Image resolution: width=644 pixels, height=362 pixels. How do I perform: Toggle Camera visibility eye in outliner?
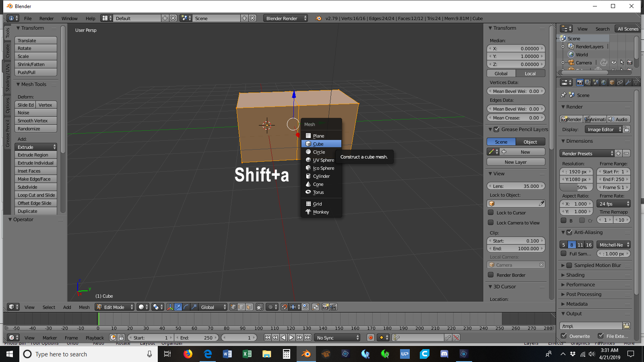[x=614, y=62]
